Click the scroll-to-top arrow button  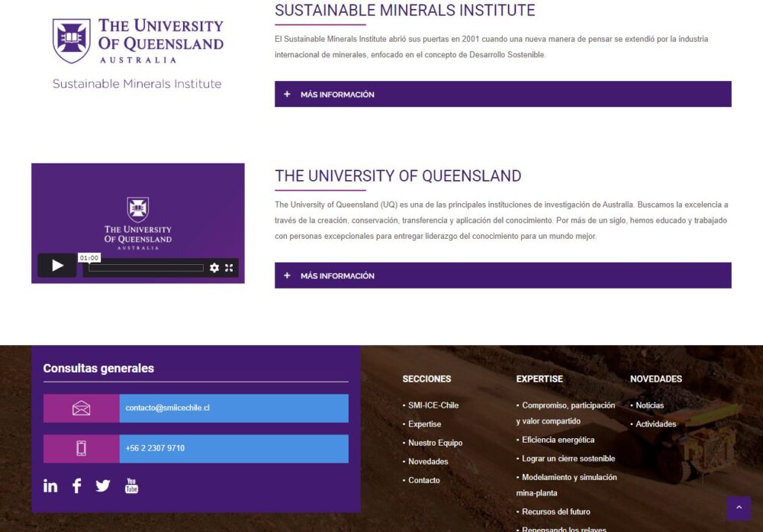738,508
